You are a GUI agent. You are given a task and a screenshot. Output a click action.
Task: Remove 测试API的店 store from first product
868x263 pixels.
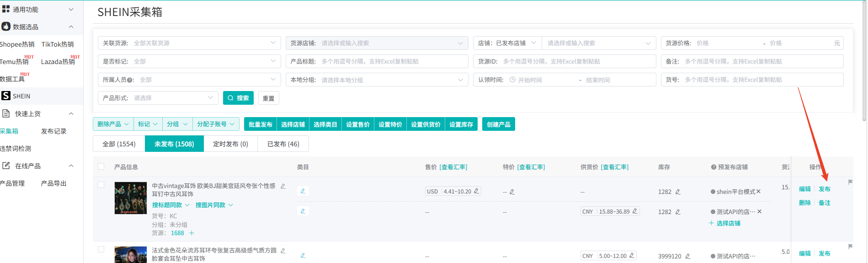(x=760, y=211)
